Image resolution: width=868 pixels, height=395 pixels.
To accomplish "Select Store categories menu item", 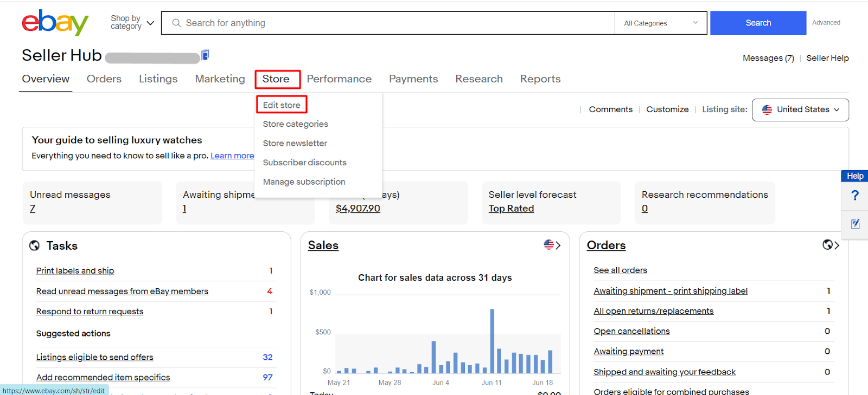I will 296,124.
